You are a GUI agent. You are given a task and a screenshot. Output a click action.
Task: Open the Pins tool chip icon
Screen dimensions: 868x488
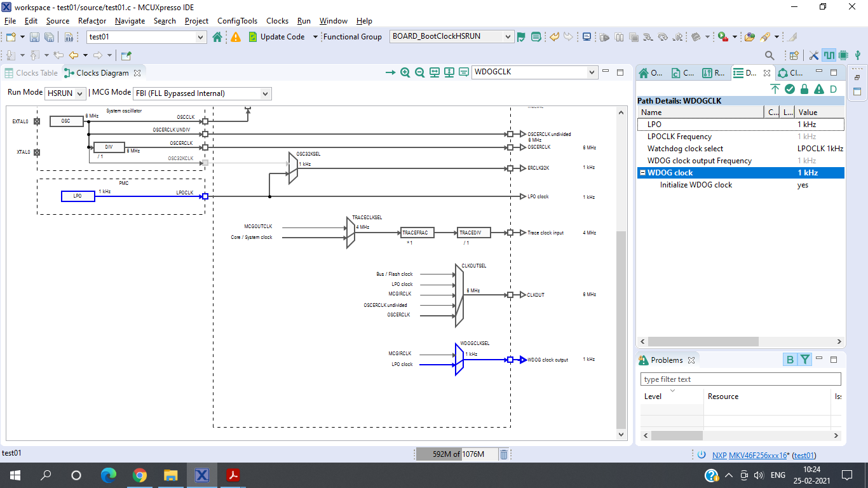(x=843, y=55)
